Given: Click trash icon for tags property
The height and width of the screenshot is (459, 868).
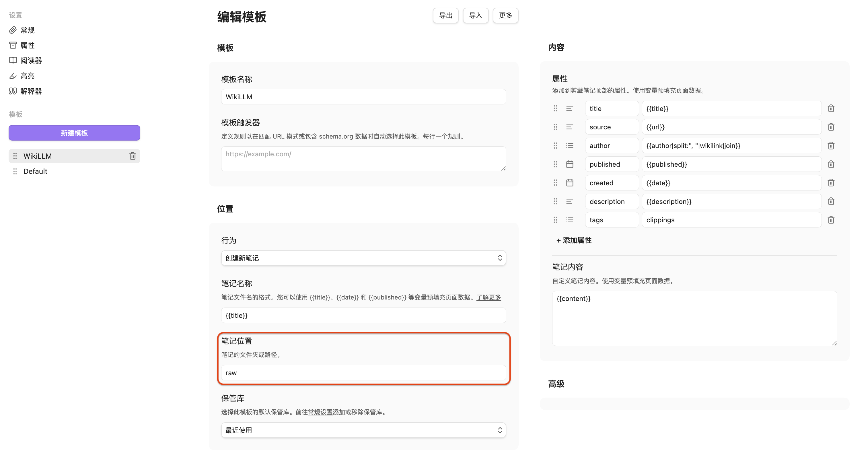Looking at the screenshot, I should [x=831, y=220].
